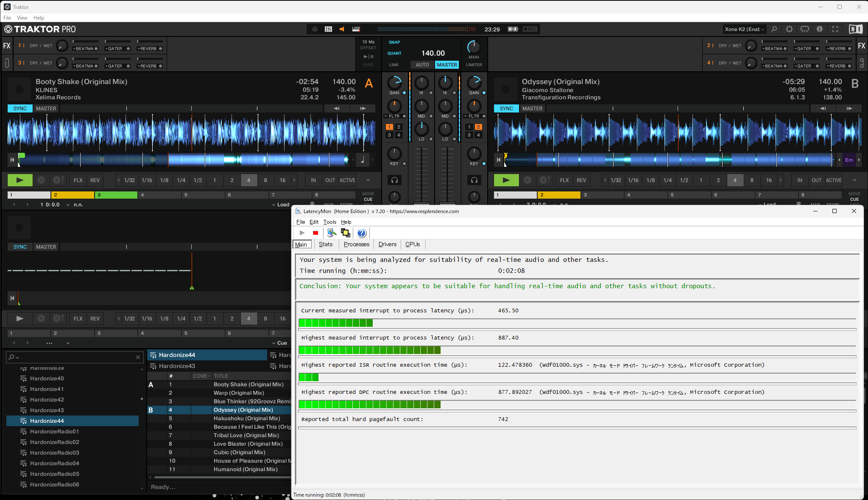The image size is (868, 500).
Task: Click the Native Instruments NI logo
Action: click(855, 29)
